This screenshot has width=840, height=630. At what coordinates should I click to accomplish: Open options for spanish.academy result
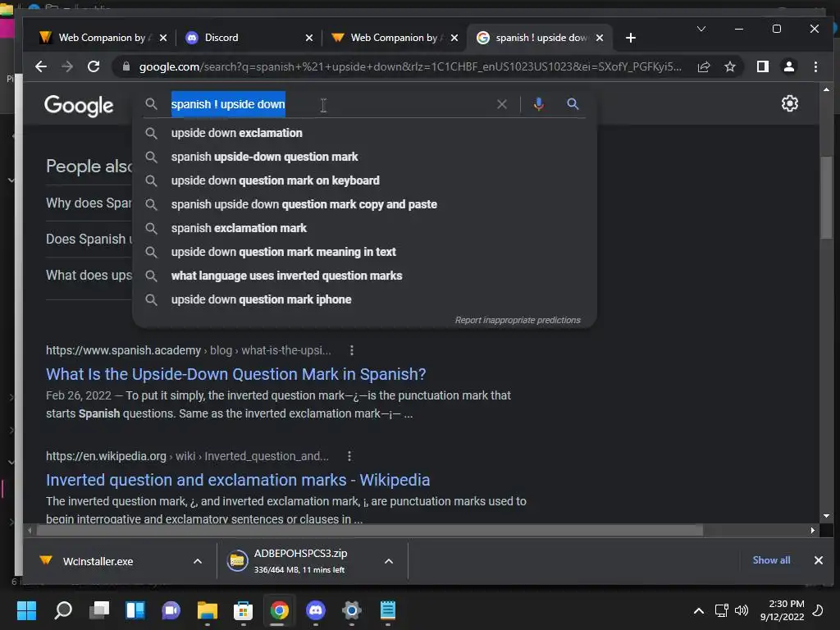click(351, 350)
